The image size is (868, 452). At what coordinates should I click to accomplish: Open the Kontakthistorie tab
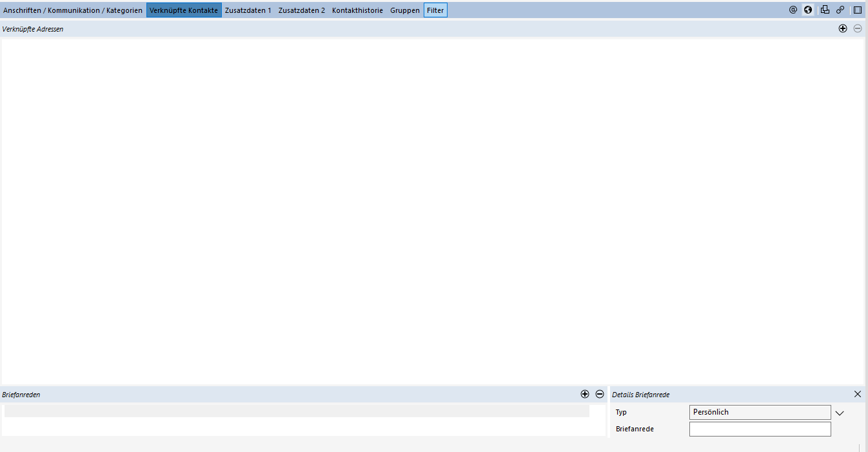[357, 10]
